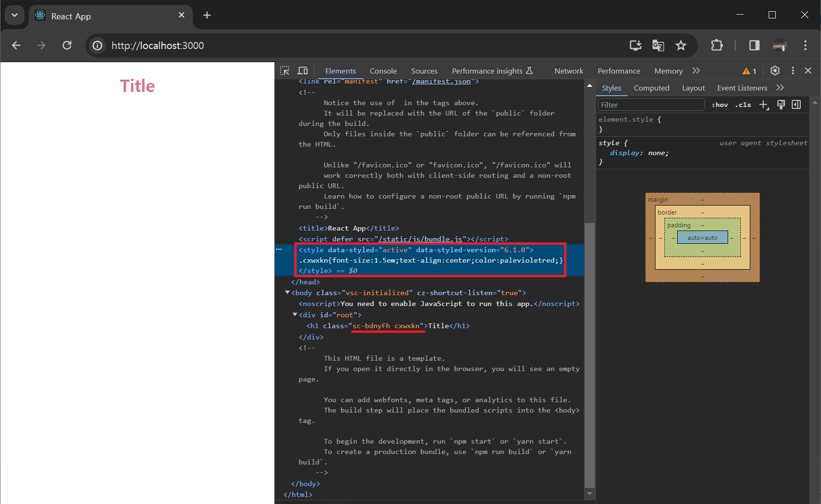The width and height of the screenshot is (821, 504).
Task: Click the auto×auto content box
Action: coord(702,238)
